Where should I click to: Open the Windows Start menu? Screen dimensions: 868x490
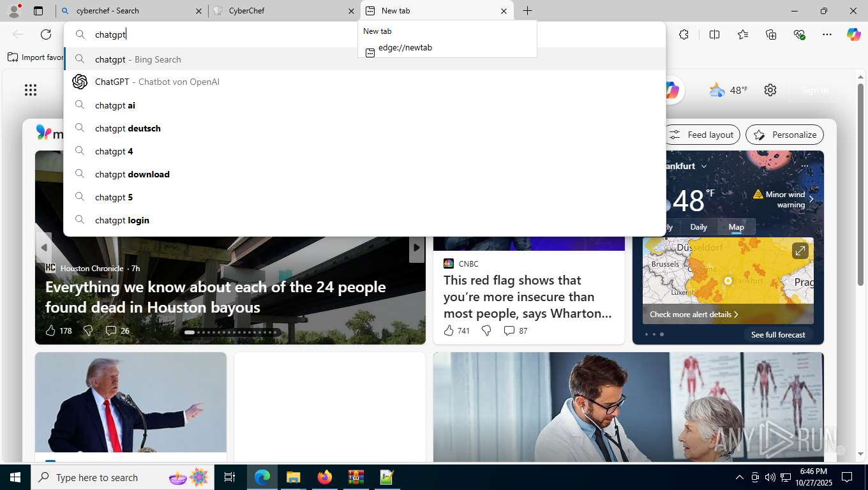click(x=15, y=477)
